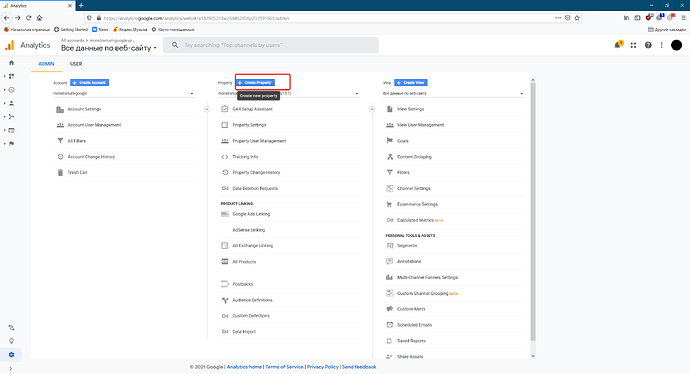Open Data Import
690x374 pixels.
(x=244, y=332)
